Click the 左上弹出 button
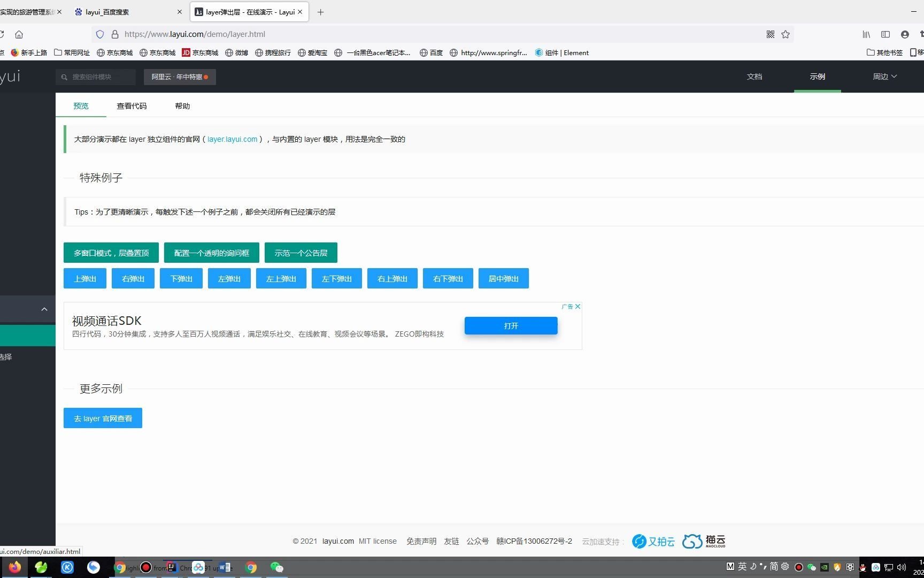Image resolution: width=924 pixels, height=578 pixels. click(281, 278)
